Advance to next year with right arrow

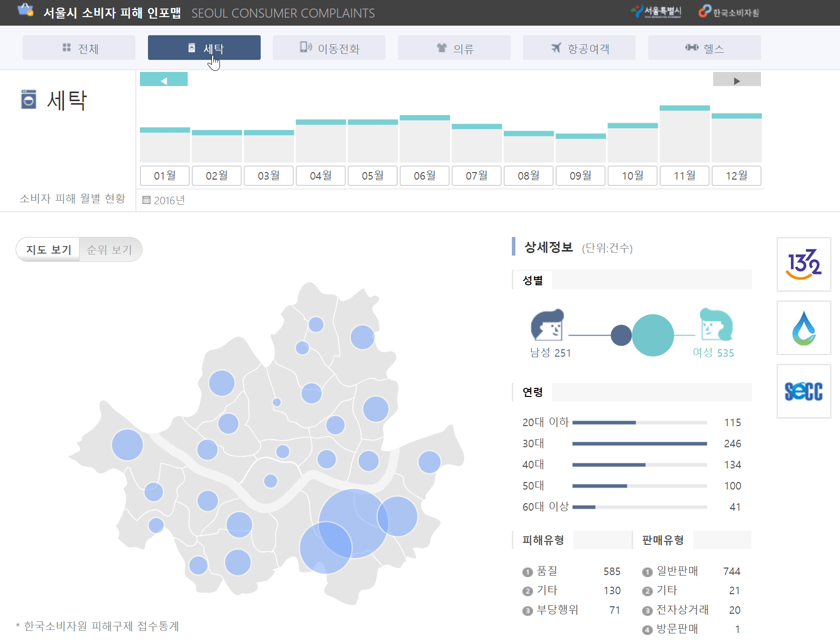(x=736, y=79)
